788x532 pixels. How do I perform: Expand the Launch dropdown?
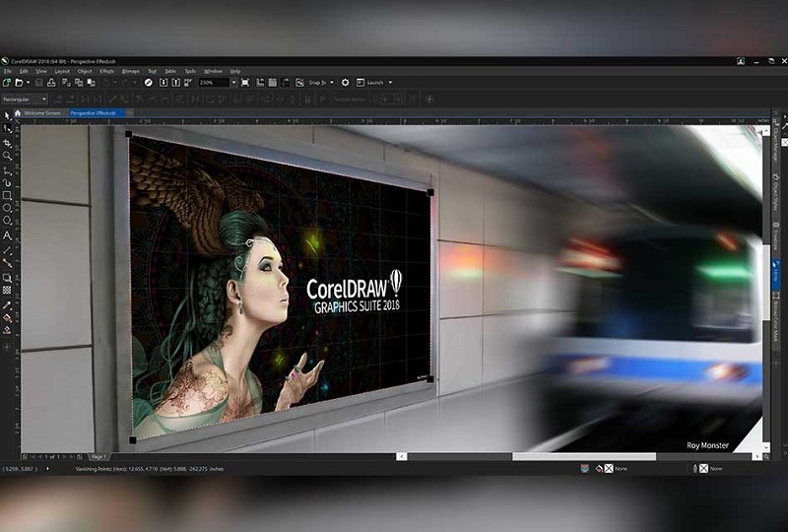point(390,83)
